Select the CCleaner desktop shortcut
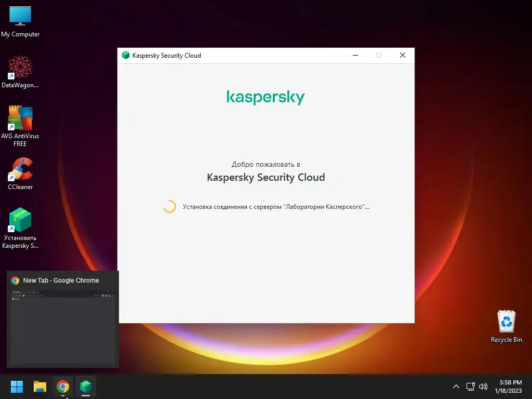Screen dimensions: 532x399 coord(20,174)
